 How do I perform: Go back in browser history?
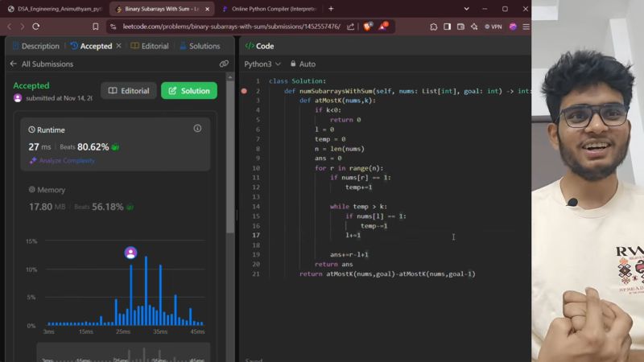(10, 27)
